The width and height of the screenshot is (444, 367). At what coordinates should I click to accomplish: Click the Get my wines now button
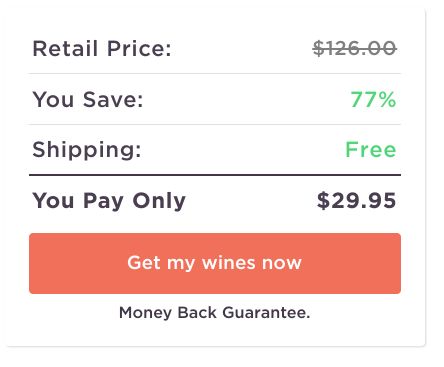215,263
